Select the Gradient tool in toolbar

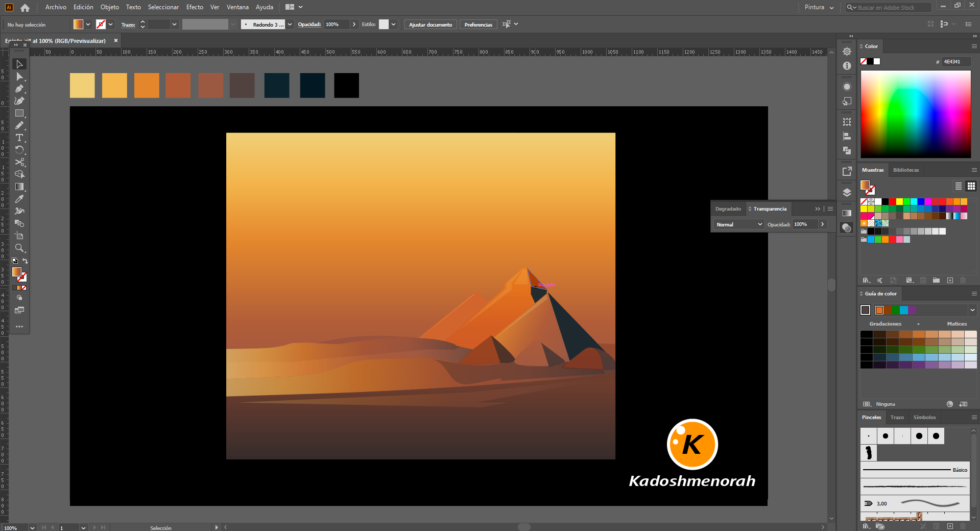click(x=19, y=187)
